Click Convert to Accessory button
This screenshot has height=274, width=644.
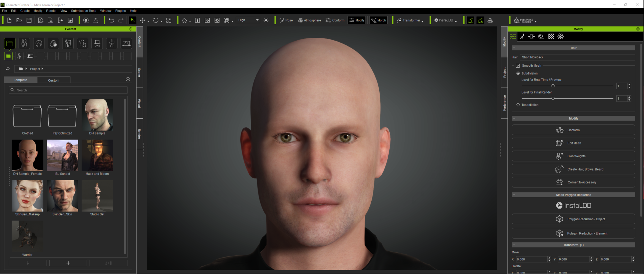click(573, 182)
